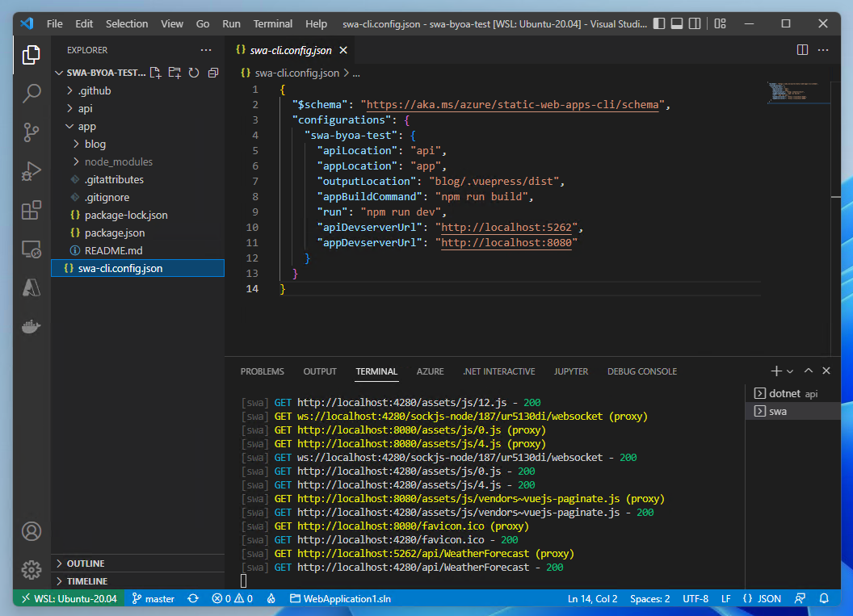Viewport: 853px width, 616px height.
Task: Open launch profile dropdown beside terminal plus
Action: tap(790, 371)
